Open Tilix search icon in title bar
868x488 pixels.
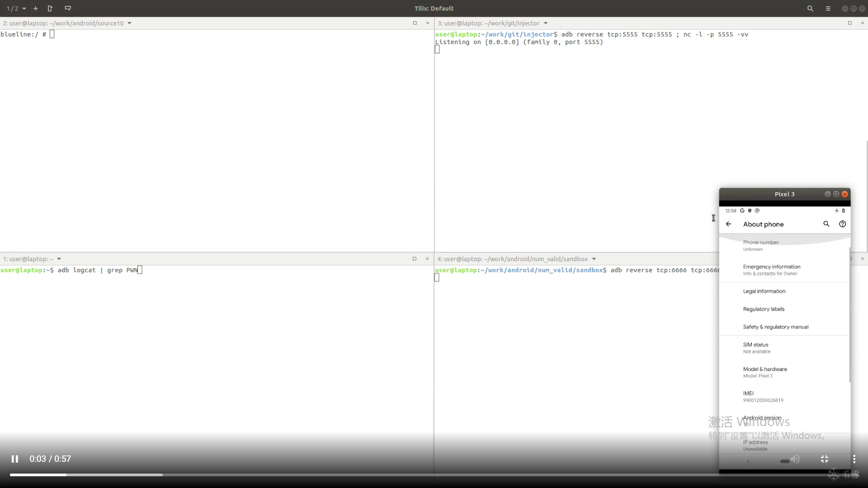click(x=810, y=8)
